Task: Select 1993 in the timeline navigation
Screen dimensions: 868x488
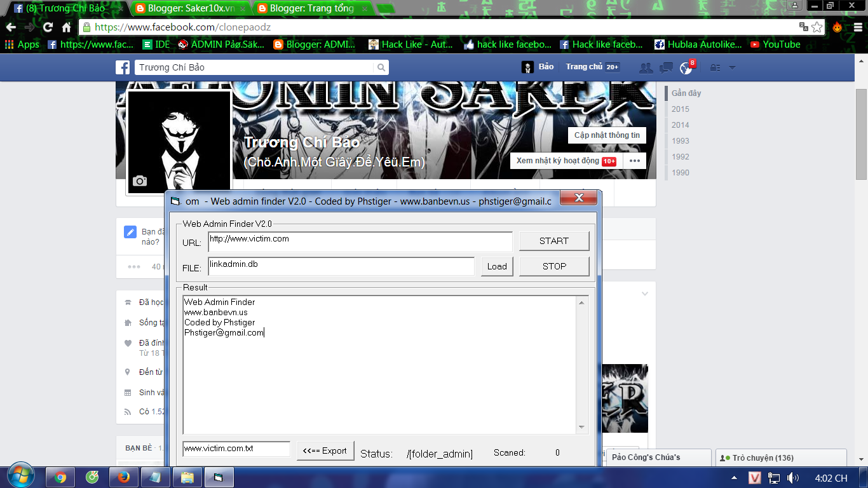Action: (x=681, y=141)
